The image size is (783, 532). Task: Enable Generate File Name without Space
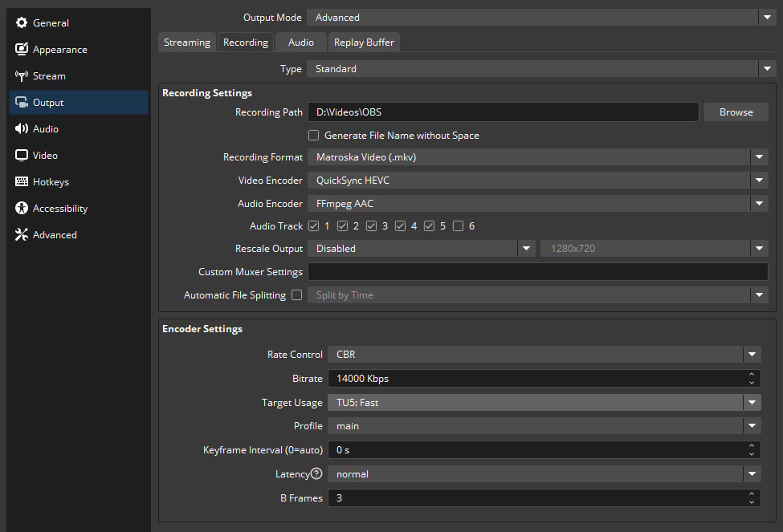tap(313, 136)
